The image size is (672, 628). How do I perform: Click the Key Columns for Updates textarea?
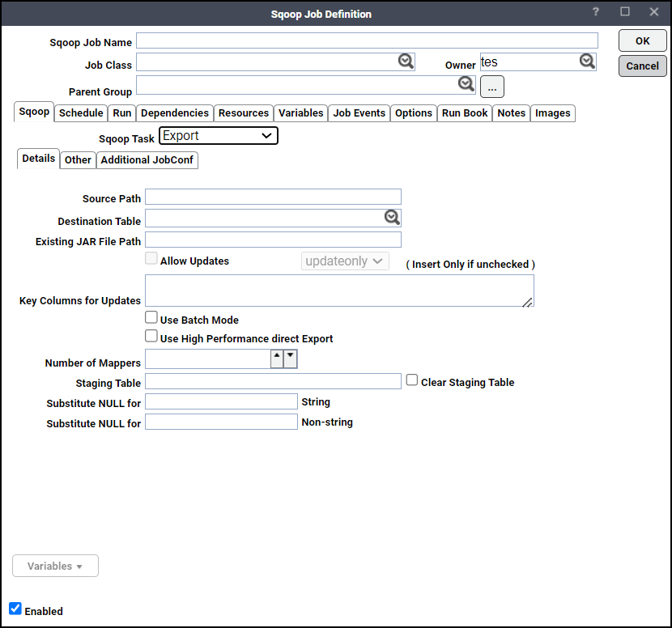pos(339,291)
